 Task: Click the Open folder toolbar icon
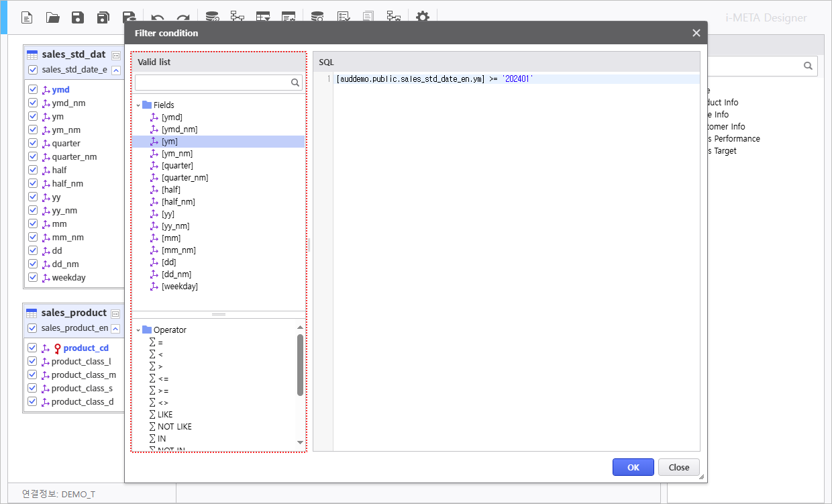52,17
